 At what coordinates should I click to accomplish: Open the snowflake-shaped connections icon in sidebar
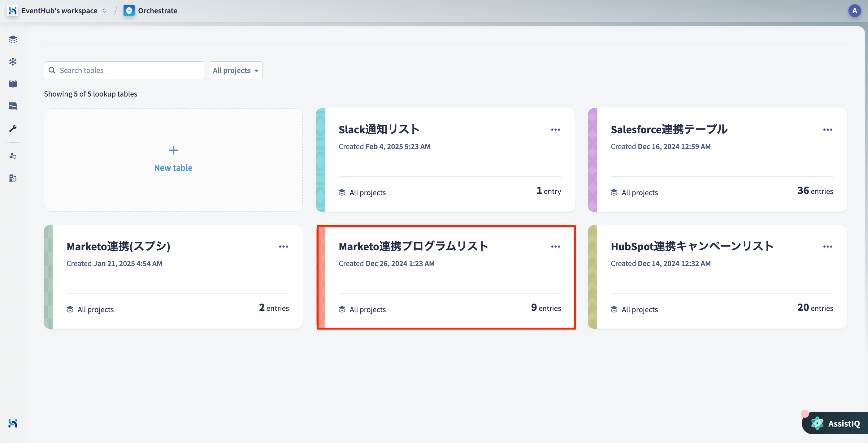13,62
